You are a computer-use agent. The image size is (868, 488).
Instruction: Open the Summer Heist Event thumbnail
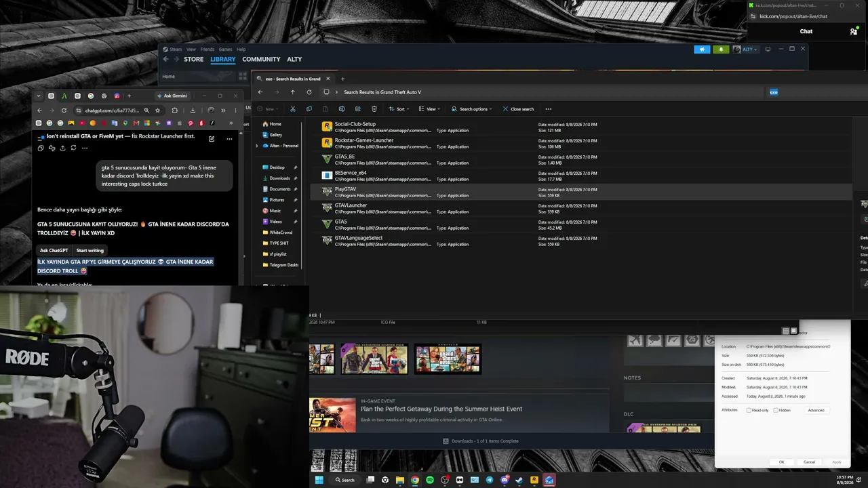pyautogui.click(x=332, y=415)
